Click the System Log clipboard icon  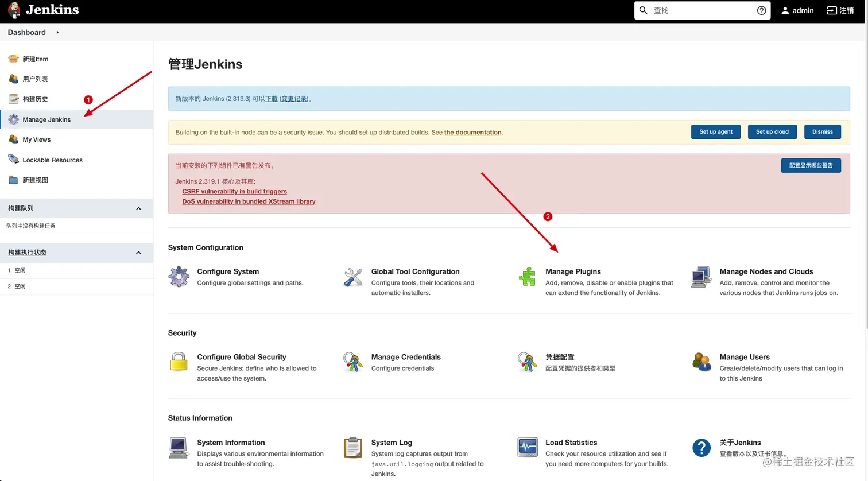coord(353,448)
